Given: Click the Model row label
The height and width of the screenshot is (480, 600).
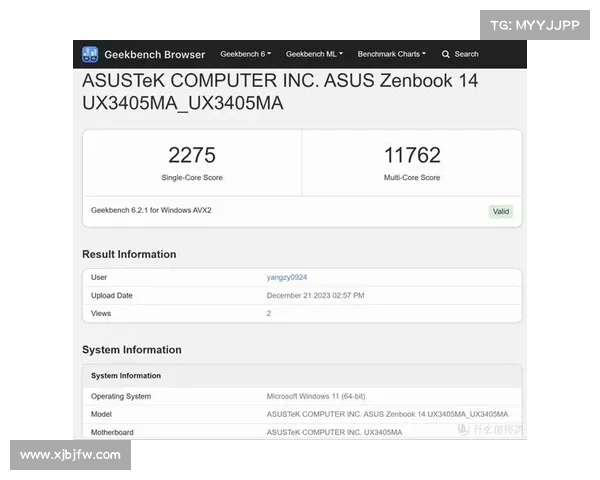Looking at the screenshot, I should [x=101, y=414].
